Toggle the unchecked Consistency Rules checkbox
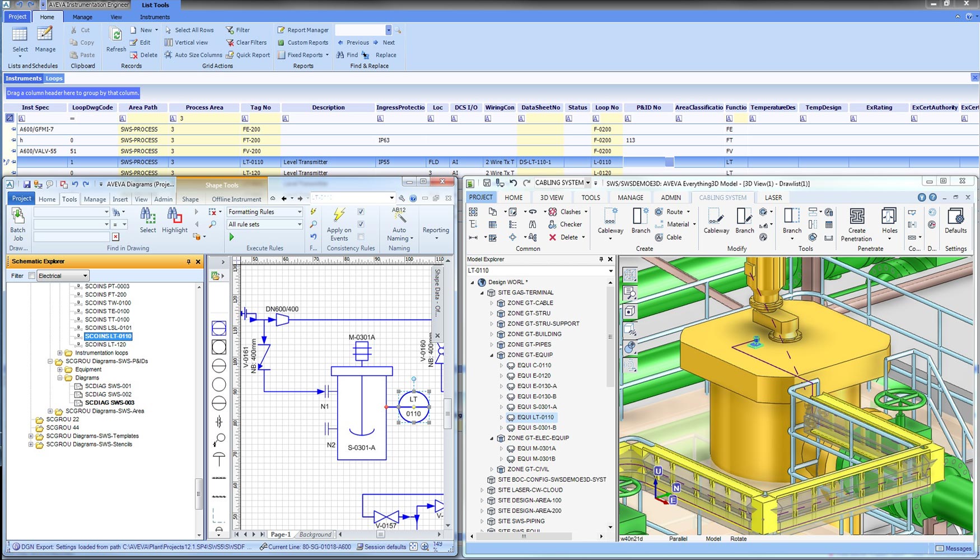Viewport: 980px width, 560px height. [361, 237]
